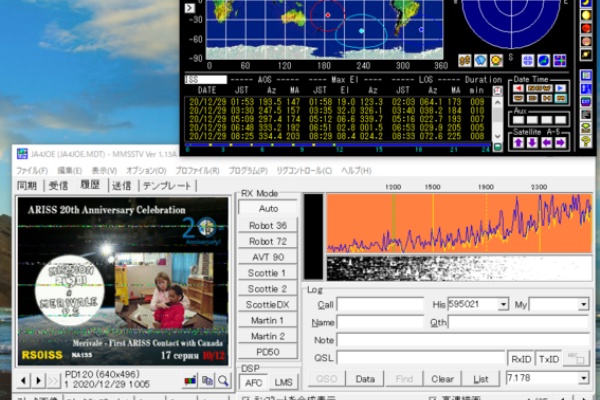The width and height of the screenshot is (600, 400).
Task: Click the yellow flower-shaped icon under radar
Action: point(496,60)
